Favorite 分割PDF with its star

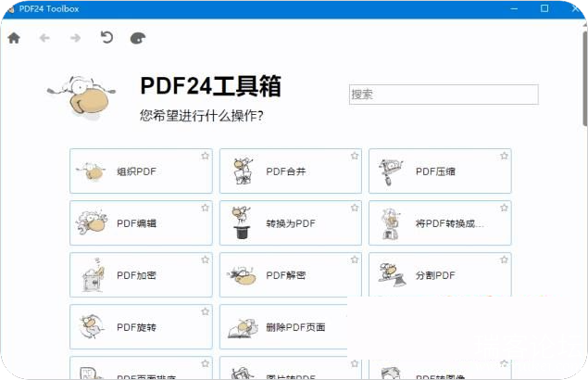[x=504, y=260]
